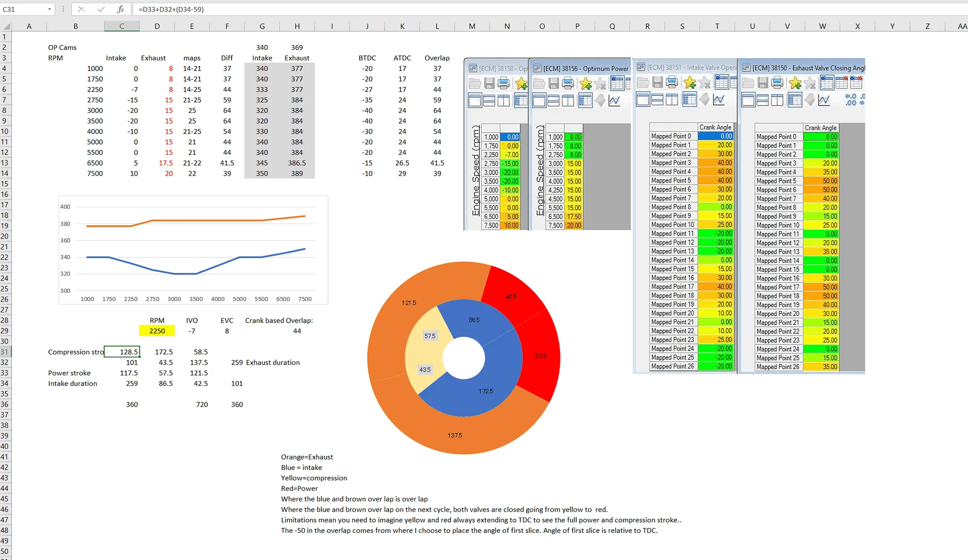Click the line graph icon in ECM 38151 window
The width and height of the screenshot is (968, 560).
[x=719, y=100]
